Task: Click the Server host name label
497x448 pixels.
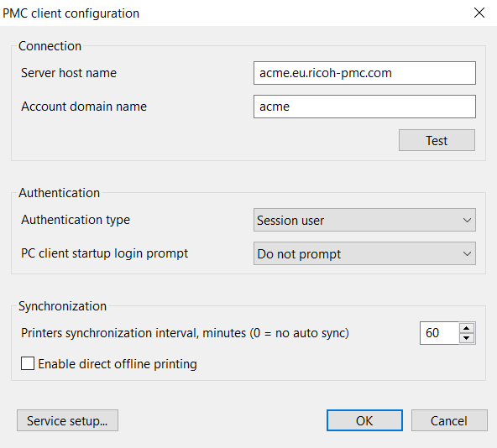Action: [69, 73]
